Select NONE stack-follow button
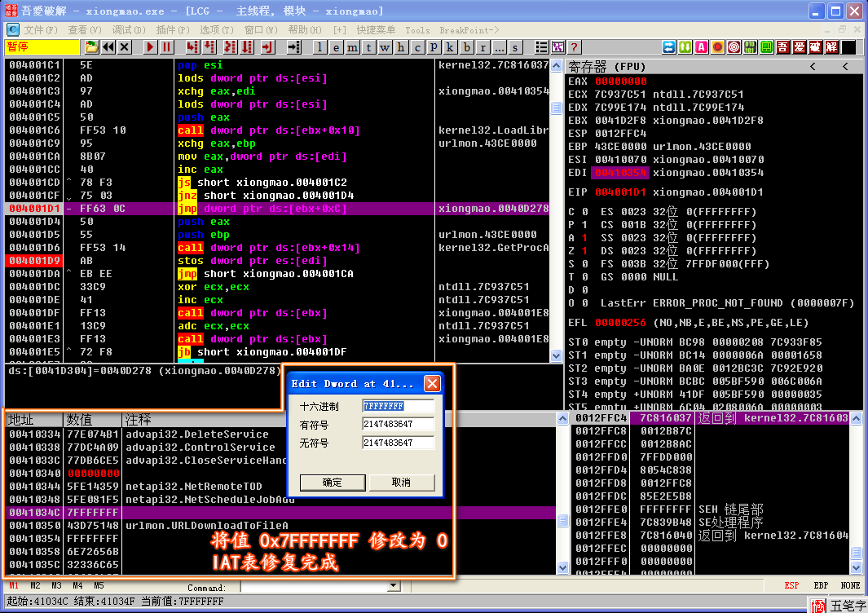 tap(850, 585)
